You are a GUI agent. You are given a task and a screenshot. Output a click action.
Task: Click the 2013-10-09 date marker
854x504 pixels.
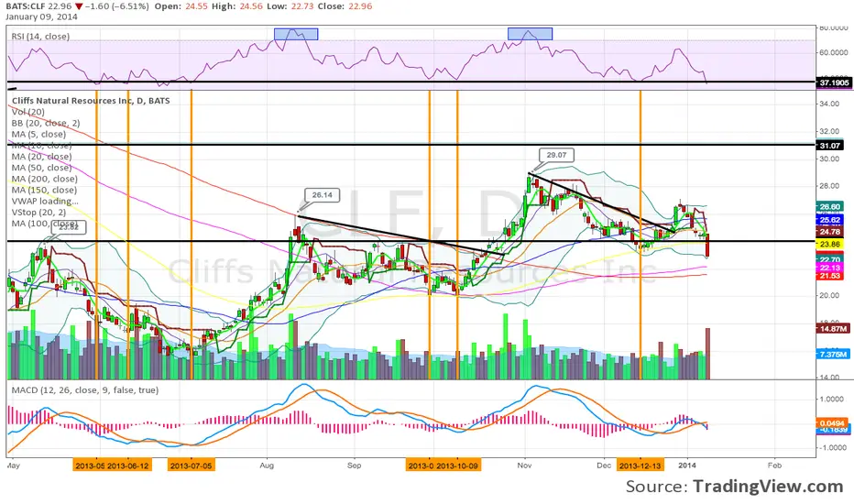click(x=457, y=466)
